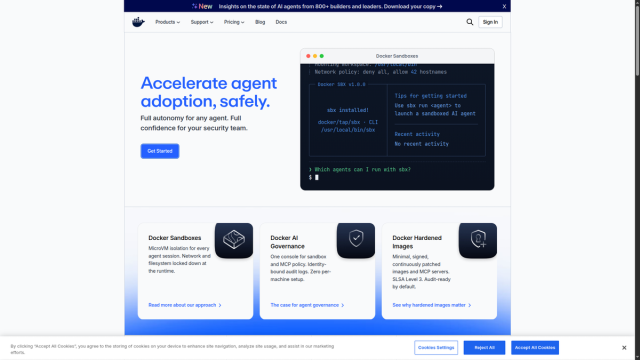Expand the Products dropdown menu

(167, 22)
